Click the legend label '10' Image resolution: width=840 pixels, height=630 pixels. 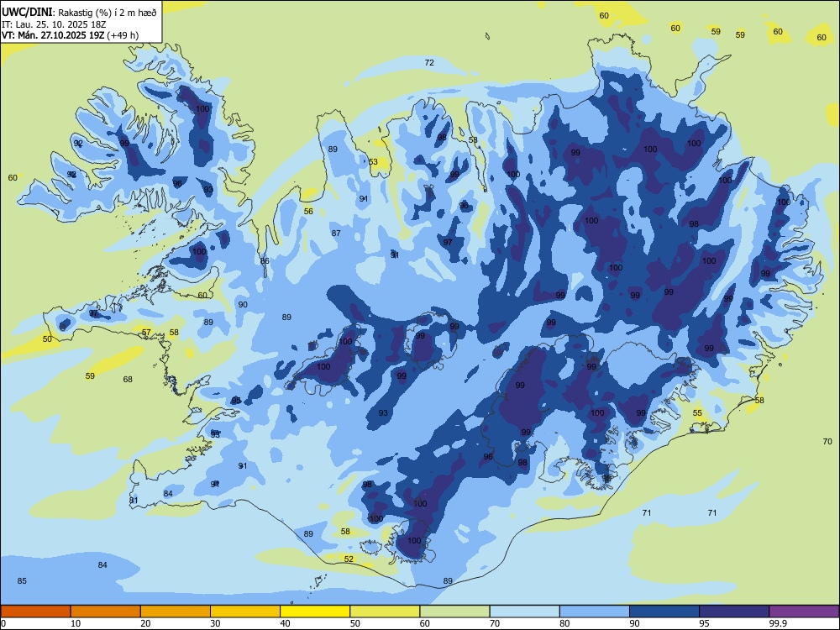click(x=76, y=623)
